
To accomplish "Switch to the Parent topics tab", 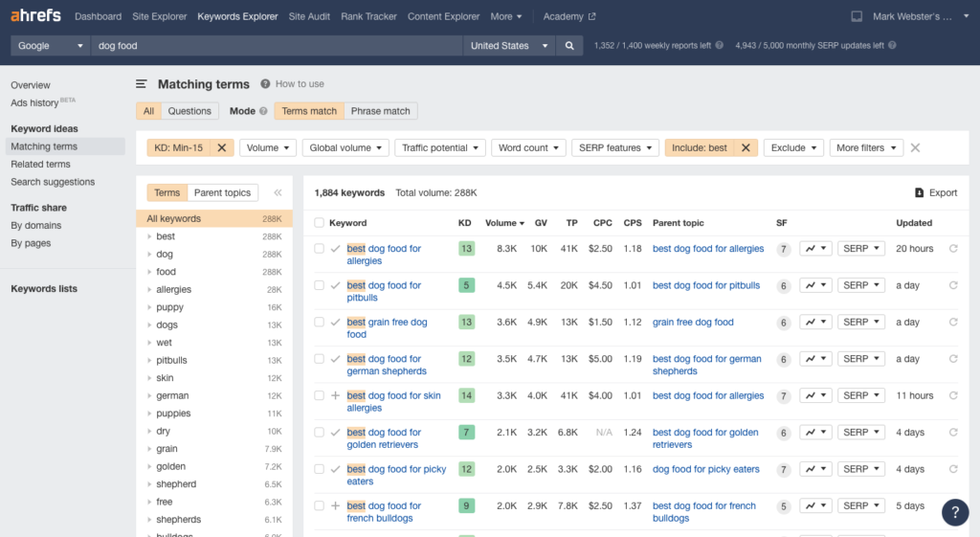I will click(x=222, y=192).
